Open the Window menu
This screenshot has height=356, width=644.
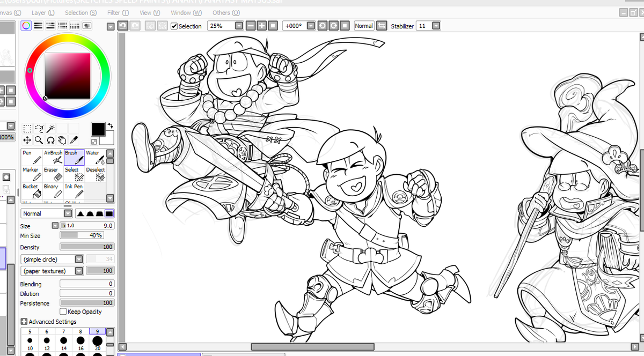(186, 12)
